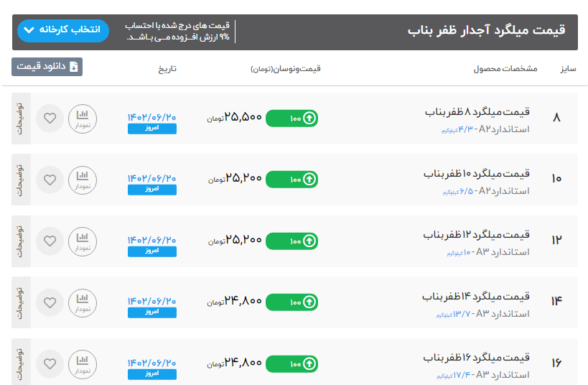The width and height of the screenshot is (588, 385).
Task: Favorite size 10 rebar with heart
Action: [50, 180]
